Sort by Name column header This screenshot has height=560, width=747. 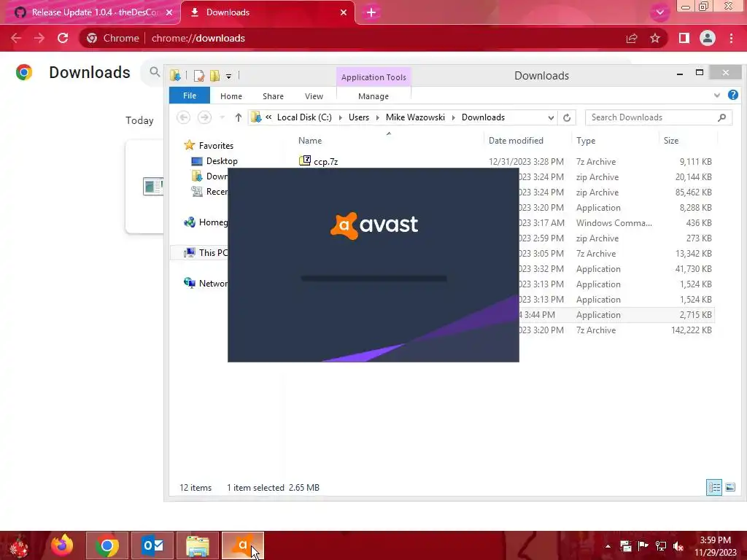tap(309, 141)
